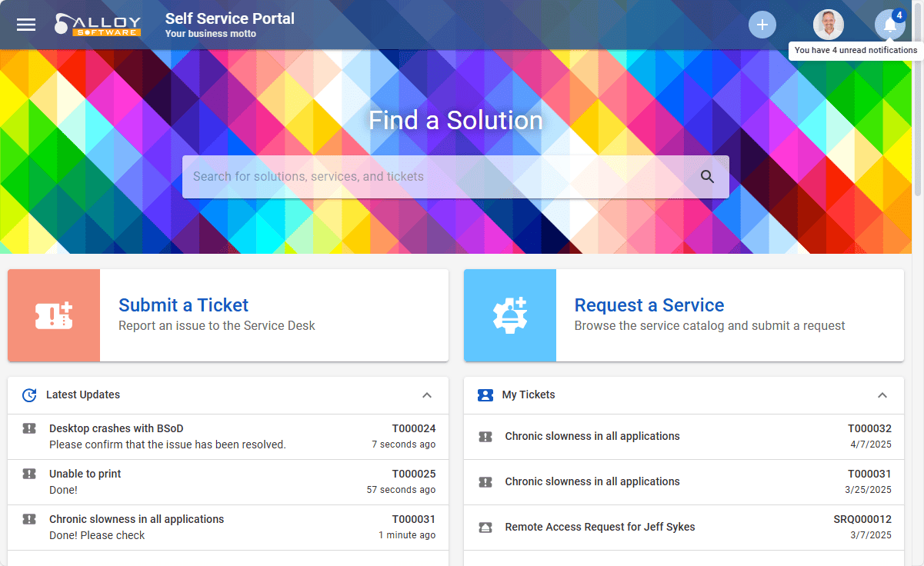924x566 pixels.
Task: Click the My Tickets person icon
Action: pos(485,395)
